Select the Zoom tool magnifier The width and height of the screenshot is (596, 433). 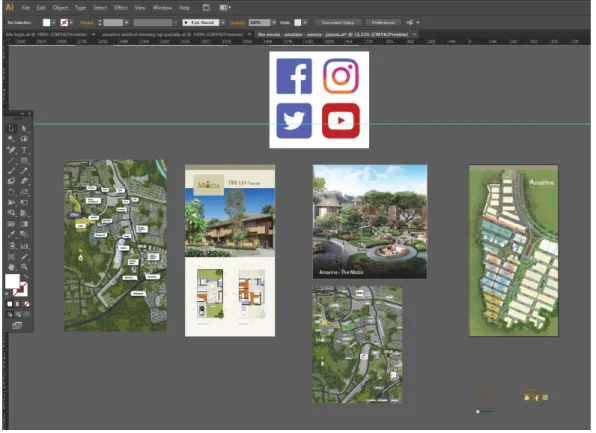[x=24, y=267]
